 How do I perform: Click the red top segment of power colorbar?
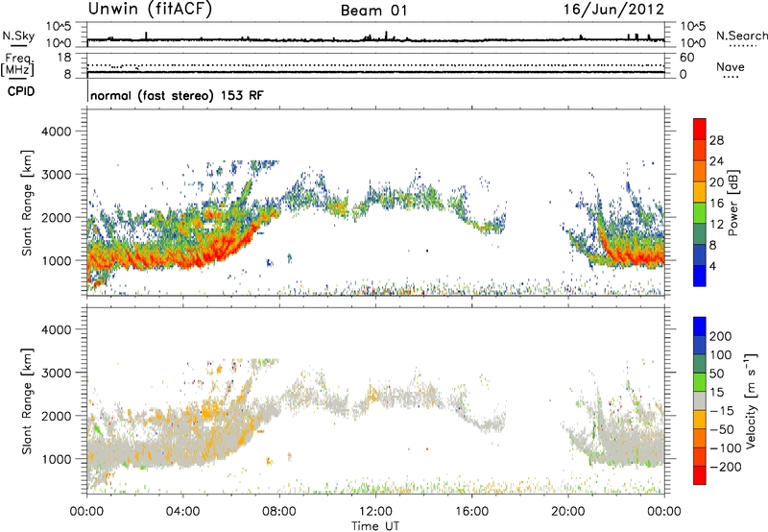700,129
